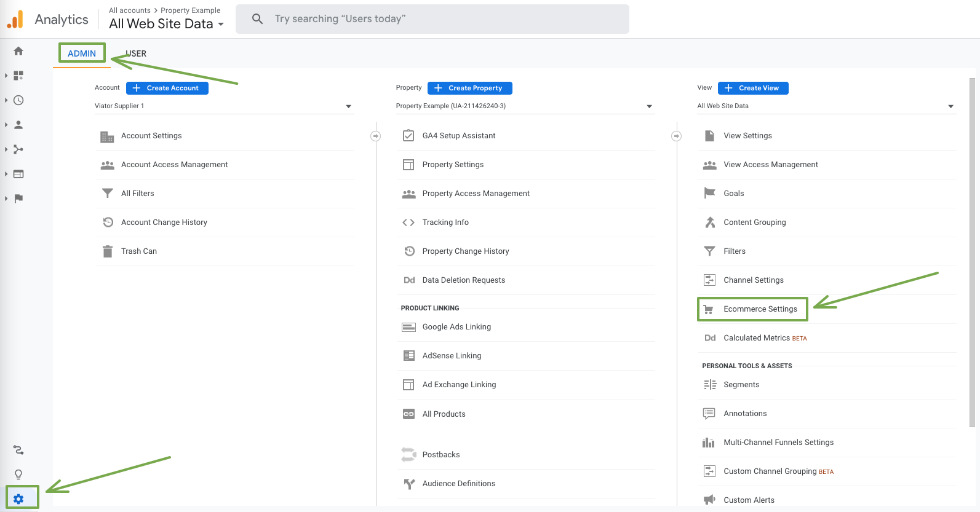980x512 pixels.
Task: Click the Google Analytics logo
Action: 15,19
